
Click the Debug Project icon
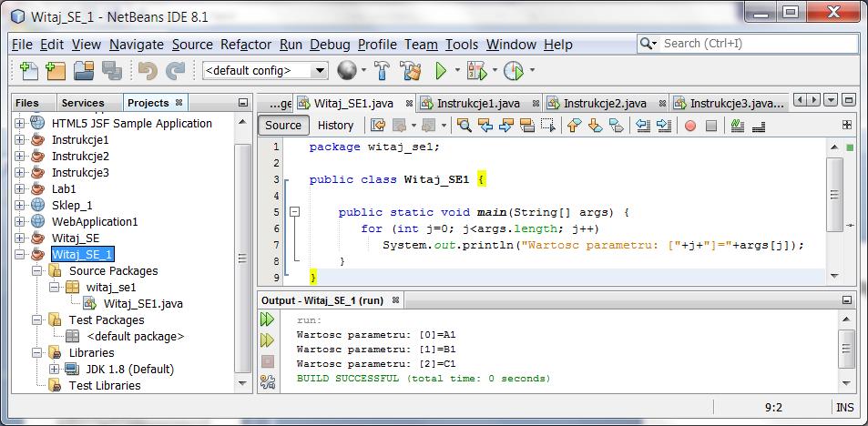[x=477, y=70]
